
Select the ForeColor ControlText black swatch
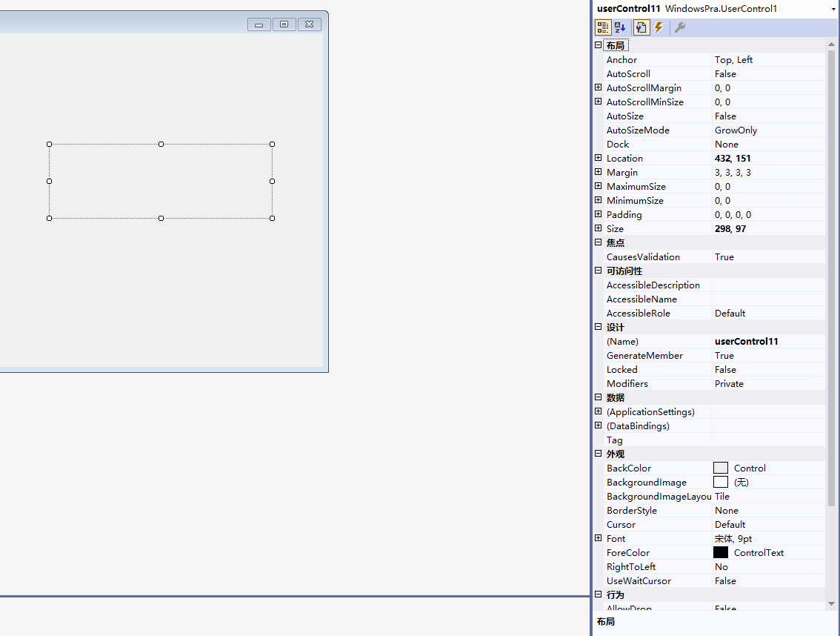pyautogui.click(x=721, y=552)
